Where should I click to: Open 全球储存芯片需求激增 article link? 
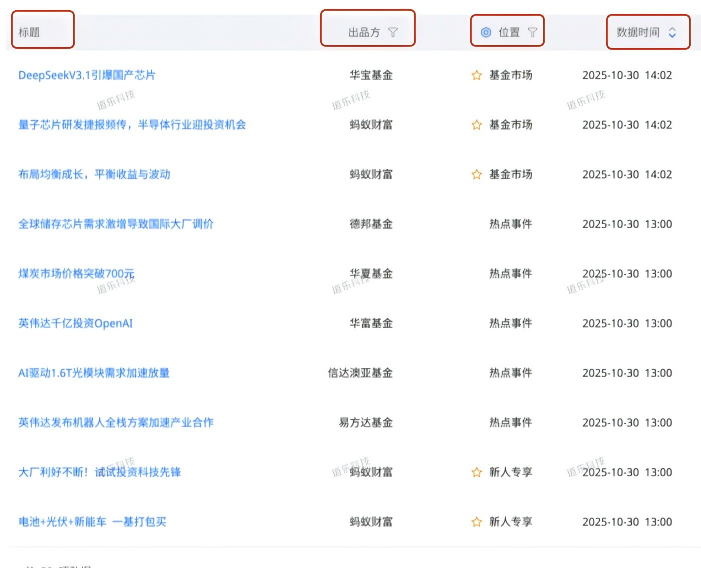(116, 224)
